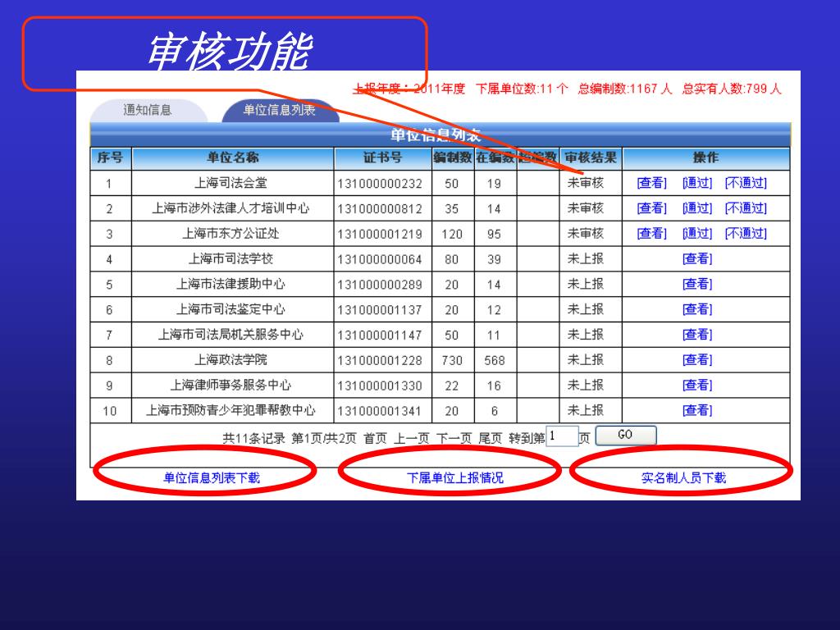Click the 未审核 status in row 1
840x630 pixels.
coord(586,183)
